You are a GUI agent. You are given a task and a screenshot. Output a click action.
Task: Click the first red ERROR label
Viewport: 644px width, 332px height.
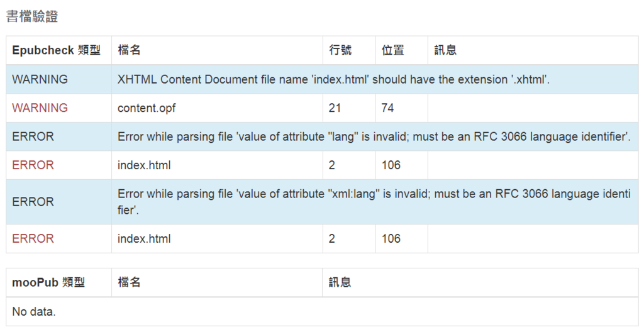click(x=33, y=165)
